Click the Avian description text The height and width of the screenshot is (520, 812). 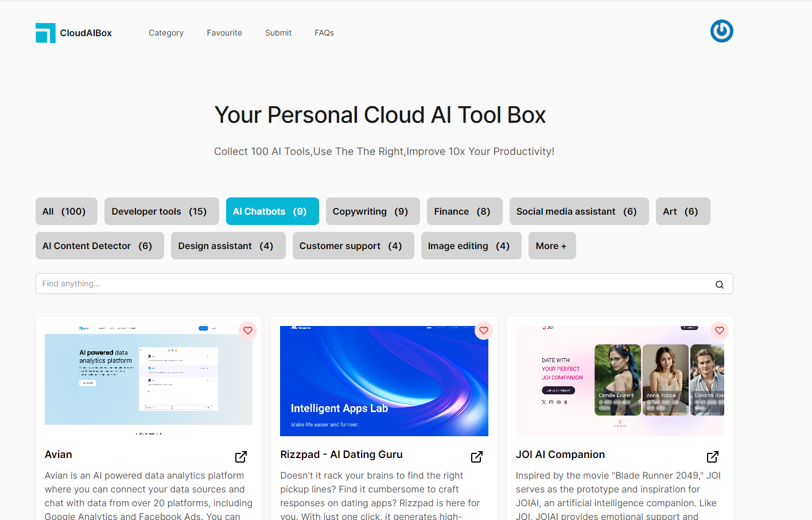149,496
